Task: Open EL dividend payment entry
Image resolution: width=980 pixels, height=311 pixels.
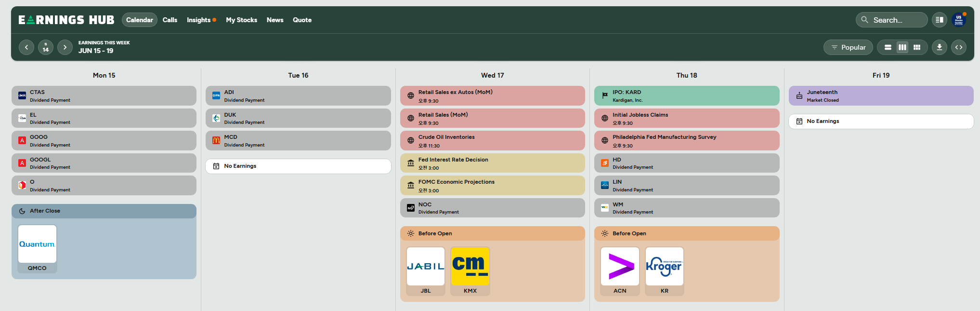Action: pos(104,118)
